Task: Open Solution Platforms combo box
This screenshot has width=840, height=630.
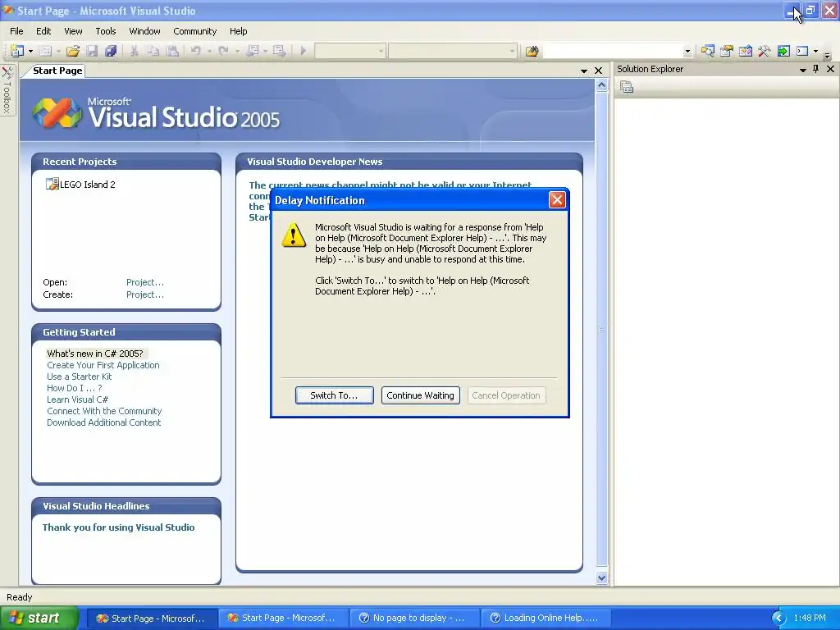Action: point(453,52)
